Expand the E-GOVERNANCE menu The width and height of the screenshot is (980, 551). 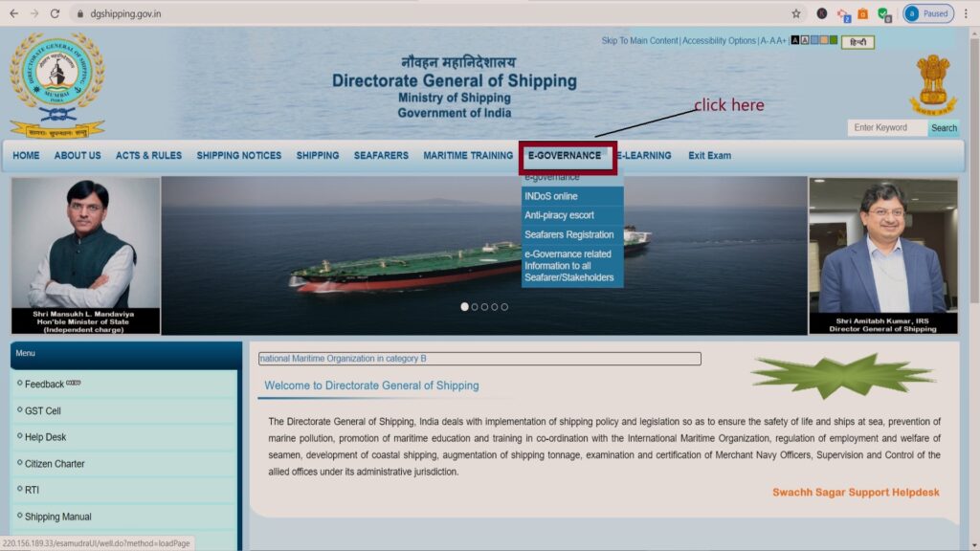pyautogui.click(x=565, y=156)
